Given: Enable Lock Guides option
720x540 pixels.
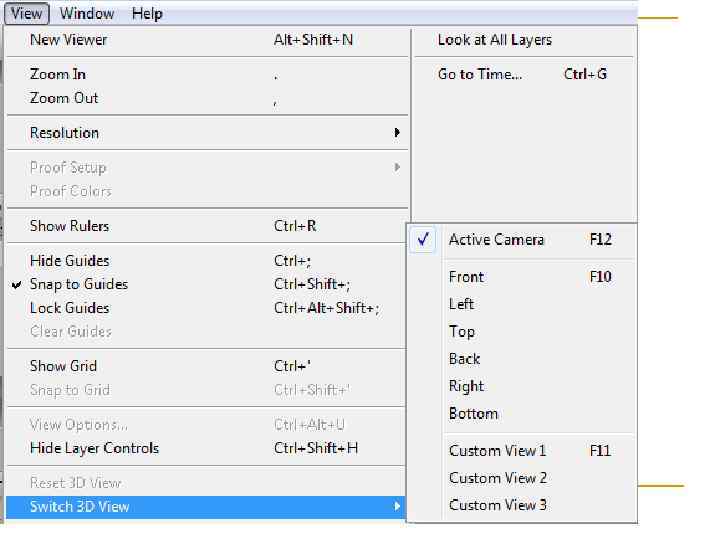Looking at the screenshot, I should click(70, 308).
